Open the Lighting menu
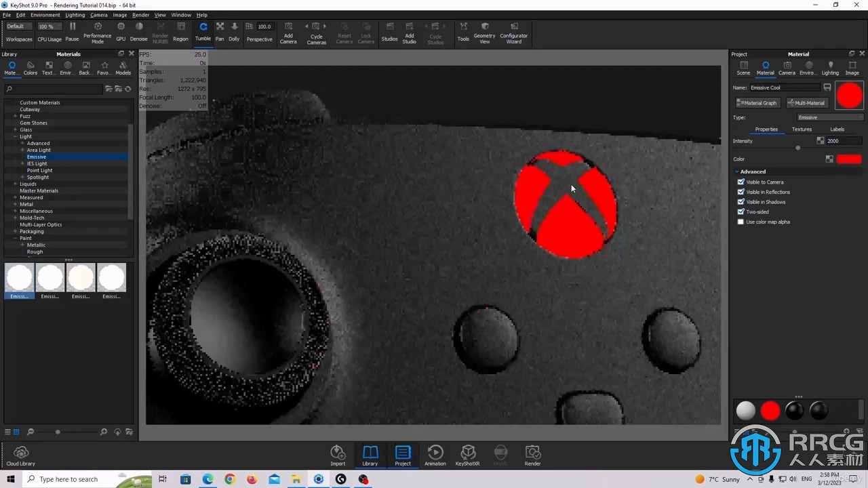868x488 pixels. [75, 15]
